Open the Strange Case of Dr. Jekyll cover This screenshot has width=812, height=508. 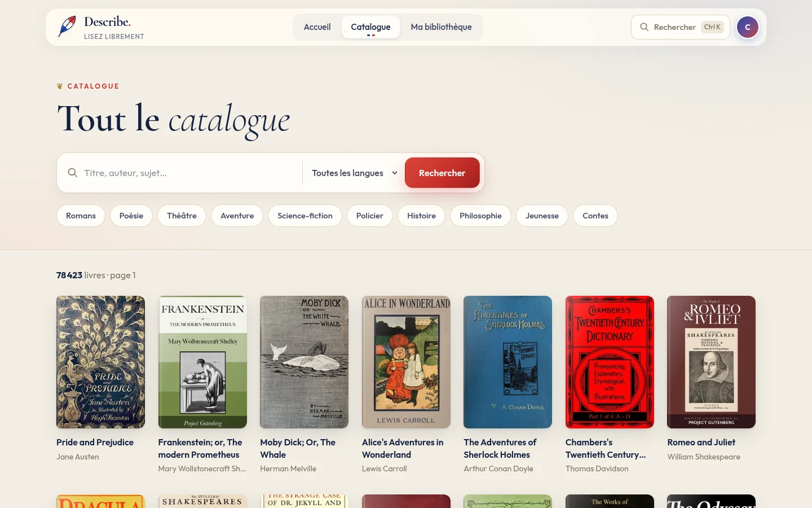point(304,501)
